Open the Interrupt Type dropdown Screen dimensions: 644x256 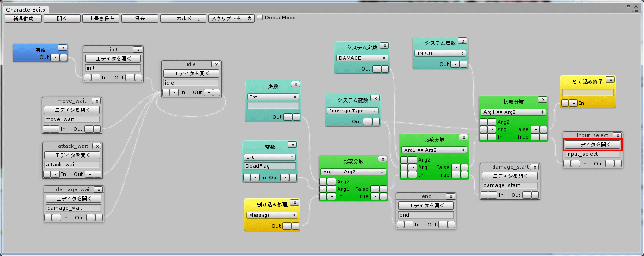353,111
